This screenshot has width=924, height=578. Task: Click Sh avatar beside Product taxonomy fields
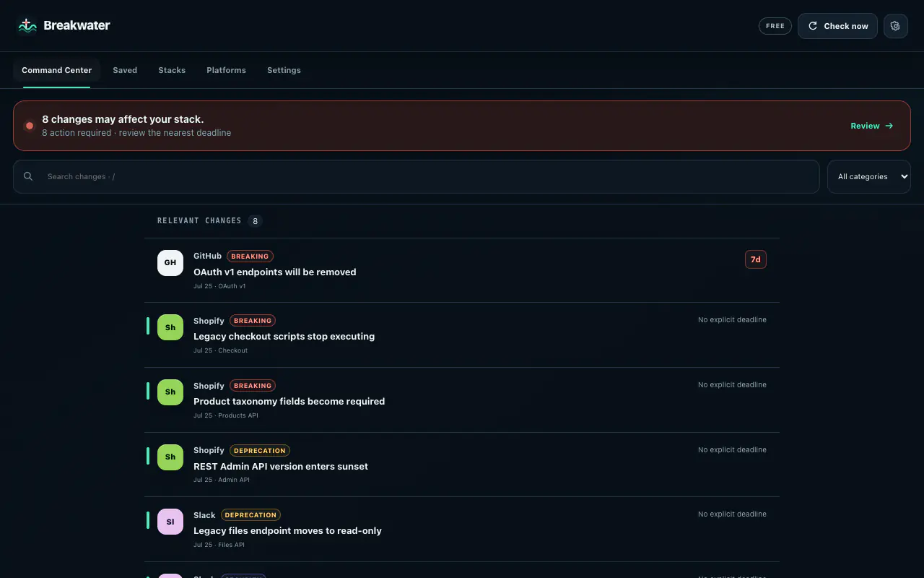pyautogui.click(x=170, y=392)
